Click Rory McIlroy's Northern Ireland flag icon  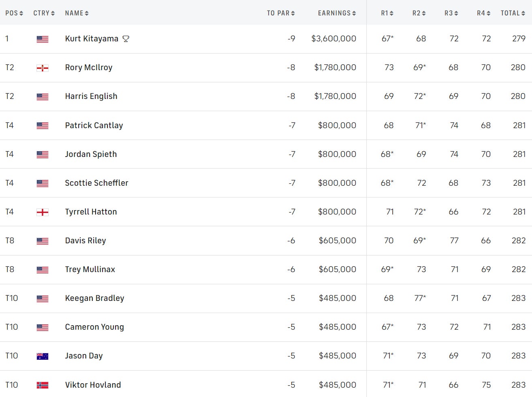coord(43,68)
